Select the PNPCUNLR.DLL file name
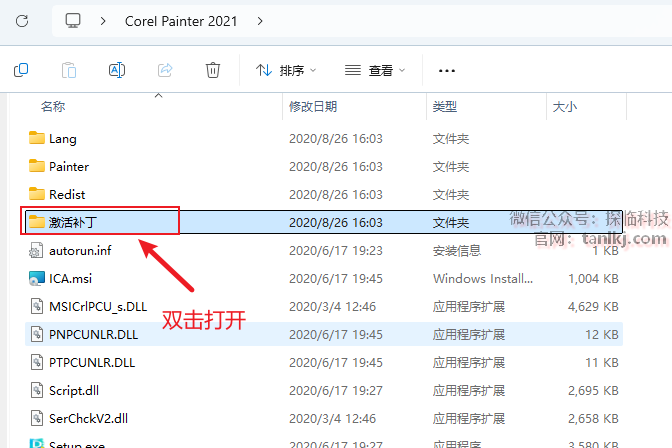Image resolution: width=672 pixels, height=448 pixels. (x=93, y=335)
